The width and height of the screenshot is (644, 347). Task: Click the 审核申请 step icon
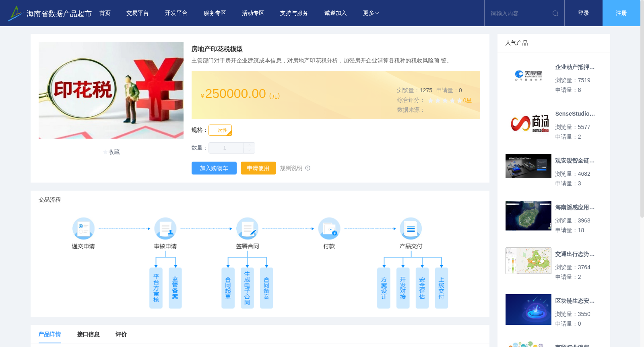tap(165, 229)
